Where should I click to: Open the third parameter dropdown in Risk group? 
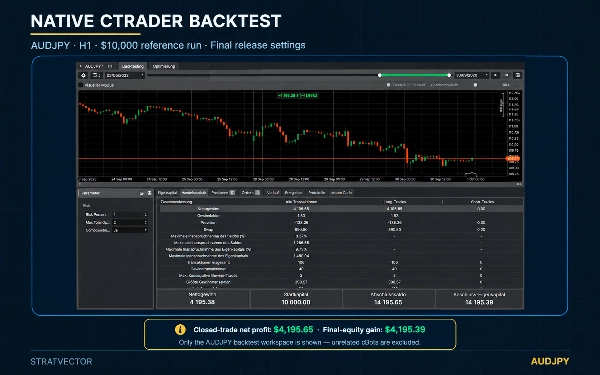(x=130, y=230)
